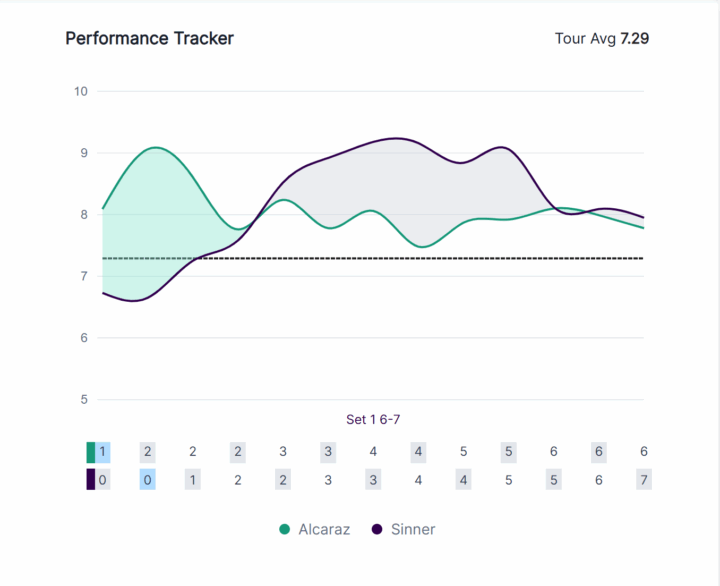The height and width of the screenshot is (586, 720).
Task: Click Alcaraz's last score 6 in the row
Action: (x=644, y=452)
